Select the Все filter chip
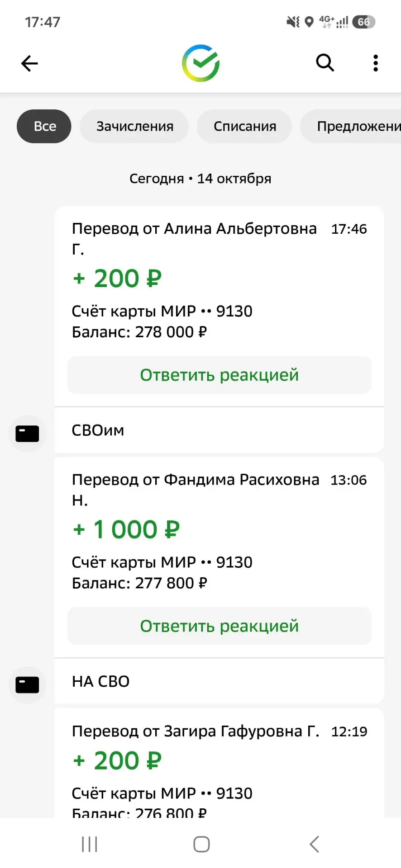 click(x=44, y=126)
